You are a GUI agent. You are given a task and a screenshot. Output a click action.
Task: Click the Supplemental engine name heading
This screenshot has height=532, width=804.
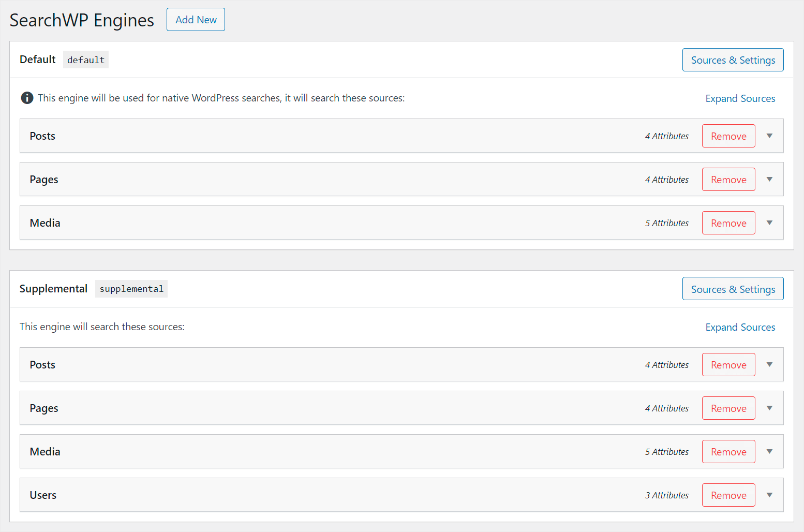pos(53,289)
